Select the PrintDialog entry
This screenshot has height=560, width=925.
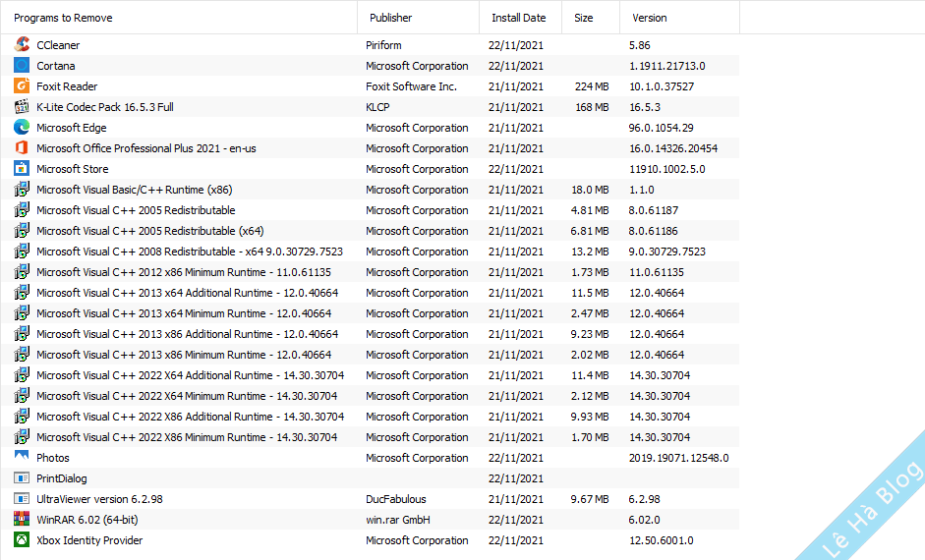(x=62, y=478)
